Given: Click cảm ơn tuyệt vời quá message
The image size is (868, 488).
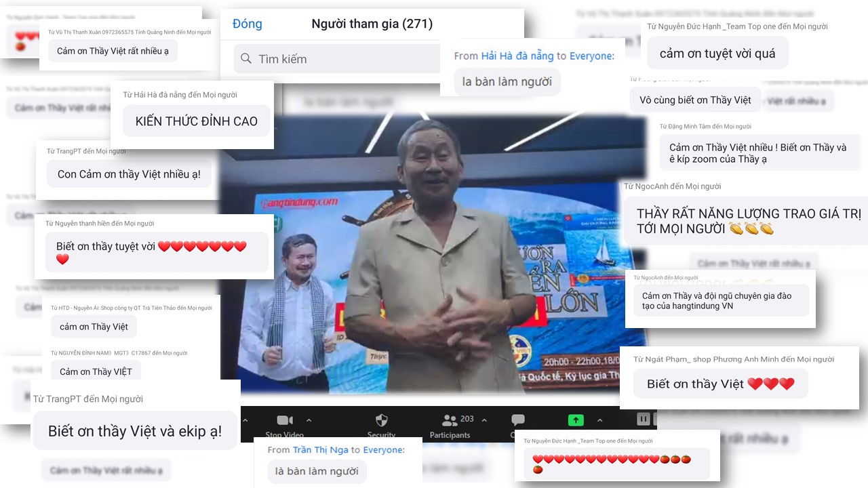Looking at the screenshot, I should click(x=717, y=54).
